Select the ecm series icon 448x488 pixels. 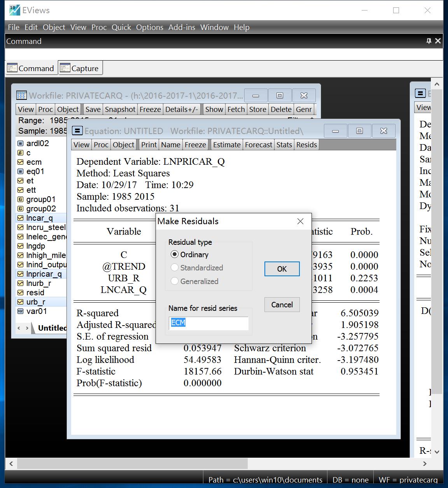coord(21,162)
